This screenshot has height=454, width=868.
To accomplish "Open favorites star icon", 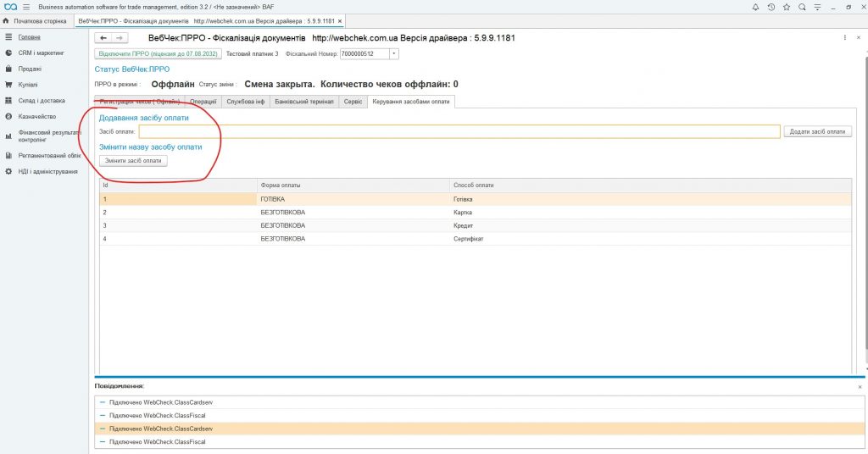I will 787,7.
